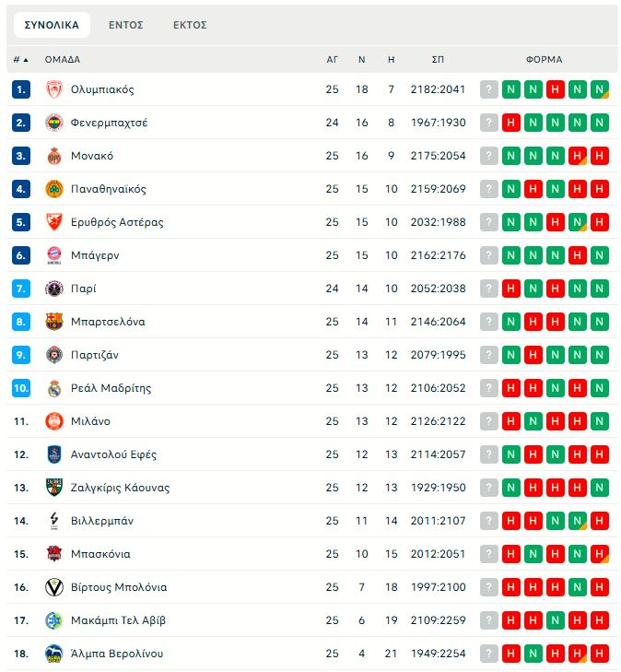Click the Μπαρτσελόνα club crest
Viewport: 621px width, 672px height.
tap(53, 322)
